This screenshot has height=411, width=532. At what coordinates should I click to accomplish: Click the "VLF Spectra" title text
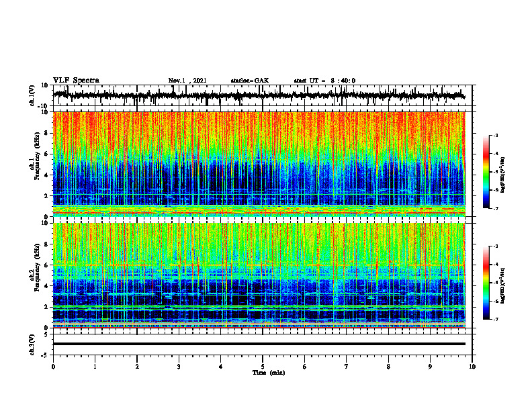[x=76, y=81]
